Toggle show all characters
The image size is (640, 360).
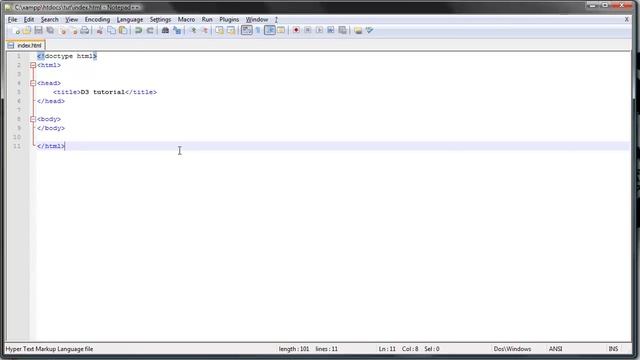(258, 31)
